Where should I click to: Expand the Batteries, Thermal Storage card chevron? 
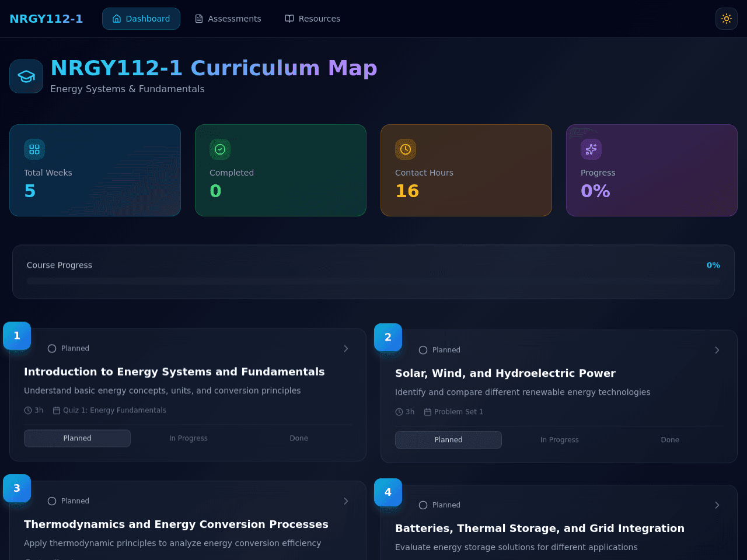(717, 505)
